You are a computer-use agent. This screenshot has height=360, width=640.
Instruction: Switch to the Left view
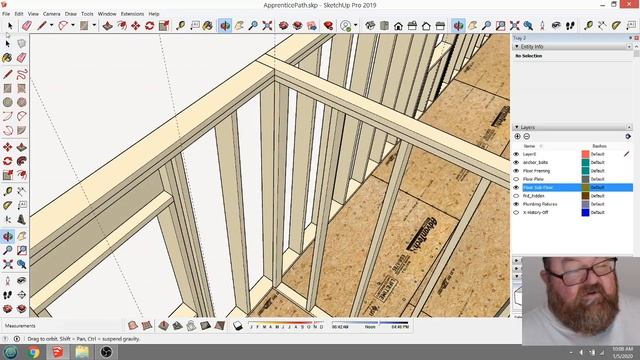coord(440,26)
